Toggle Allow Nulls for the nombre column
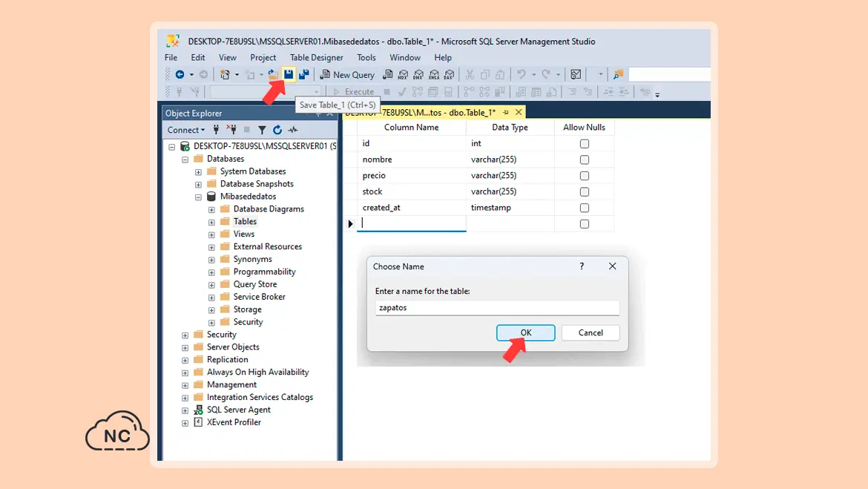Screen dimensions: 868x489 [585, 160]
